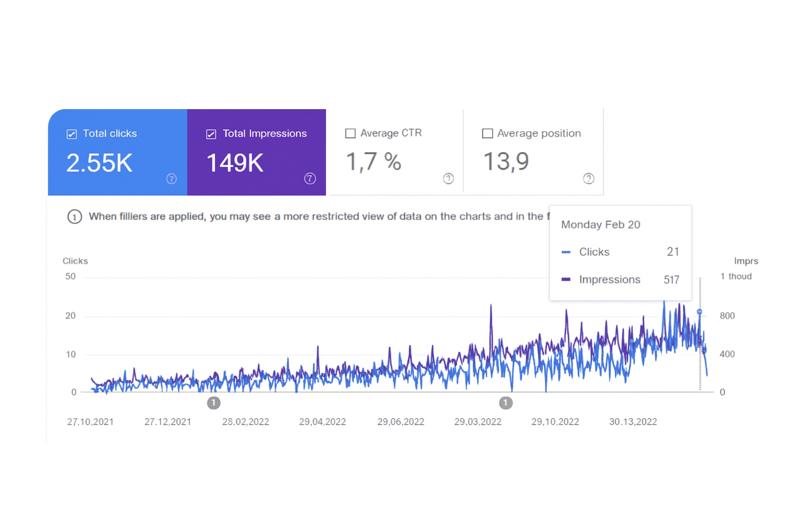Select the 149K total impressions value
This screenshot has height=532, width=798.
[235, 163]
